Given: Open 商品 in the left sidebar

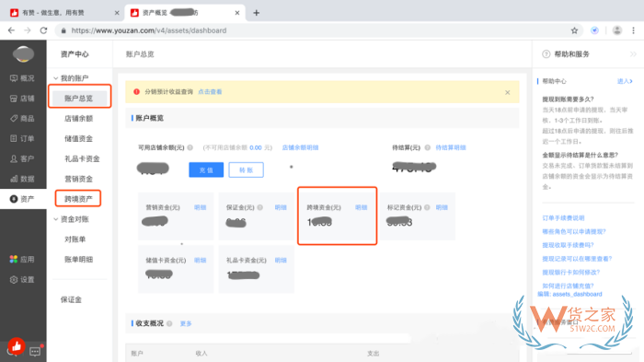Looking at the screenshot, I should [23, 119].
